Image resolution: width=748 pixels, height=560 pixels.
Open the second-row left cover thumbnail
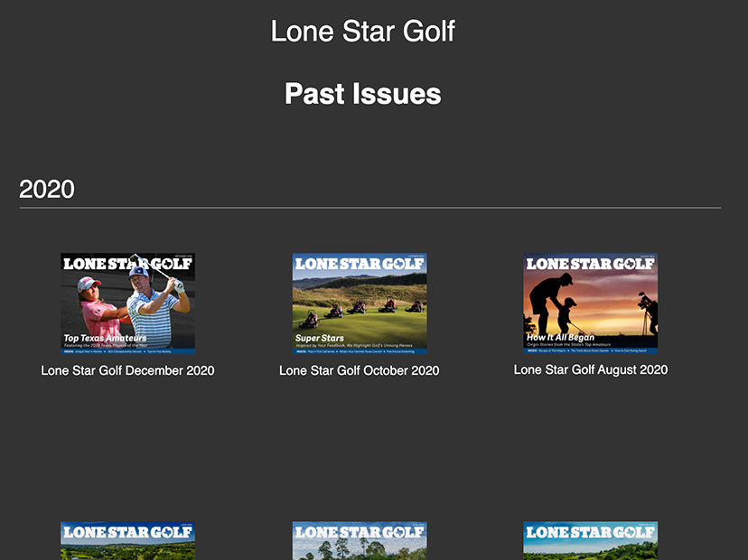click(x=127, y=541)
